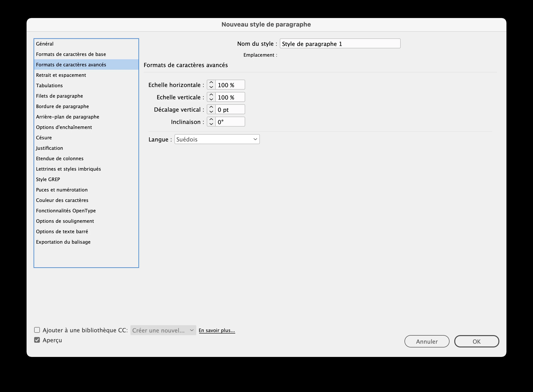Screen dimensions: 533x392
Task: Decrease horizontal scale with down arrow
Action: [x=211, y=87]
